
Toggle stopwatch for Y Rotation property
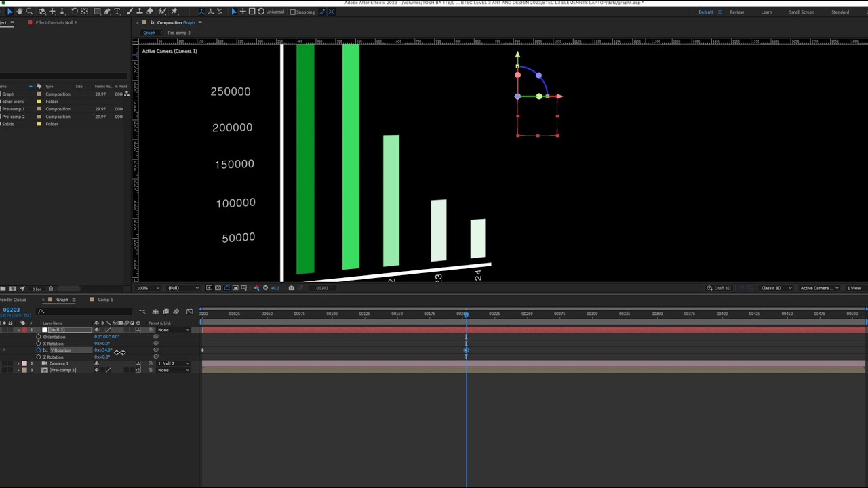(38, 350)
